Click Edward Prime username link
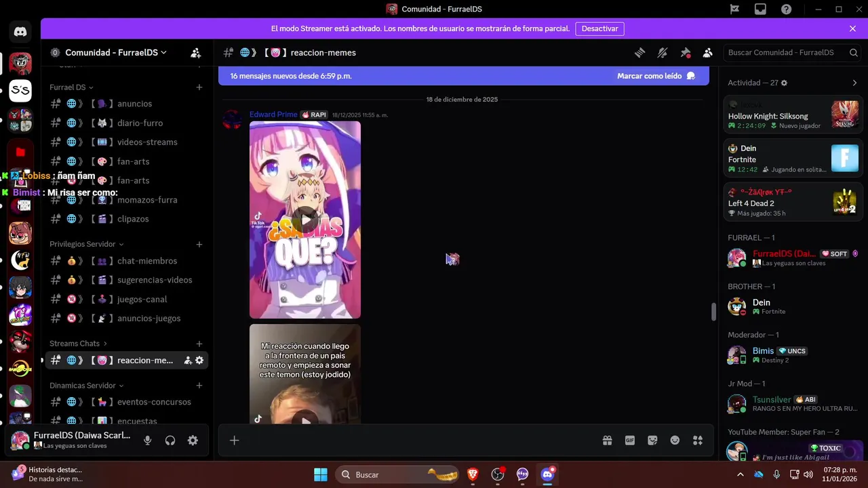This screenshot has height=488, width=868. click(x=273, y=115)
